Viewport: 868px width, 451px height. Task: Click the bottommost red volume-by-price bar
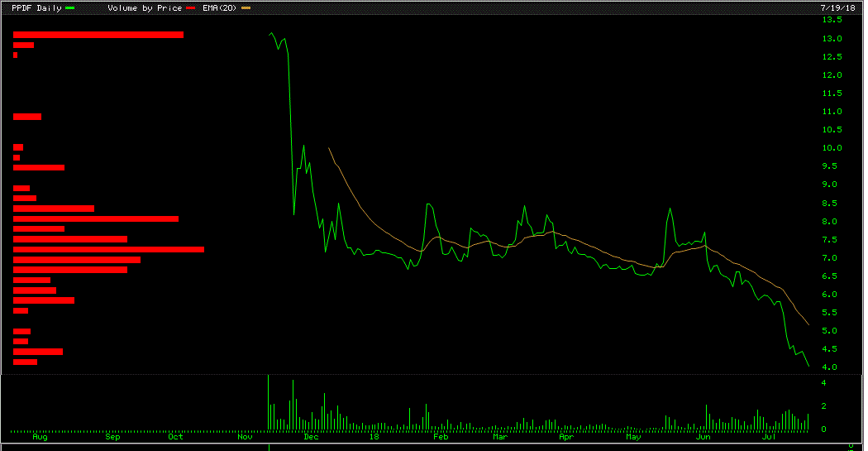pos(25,362)
